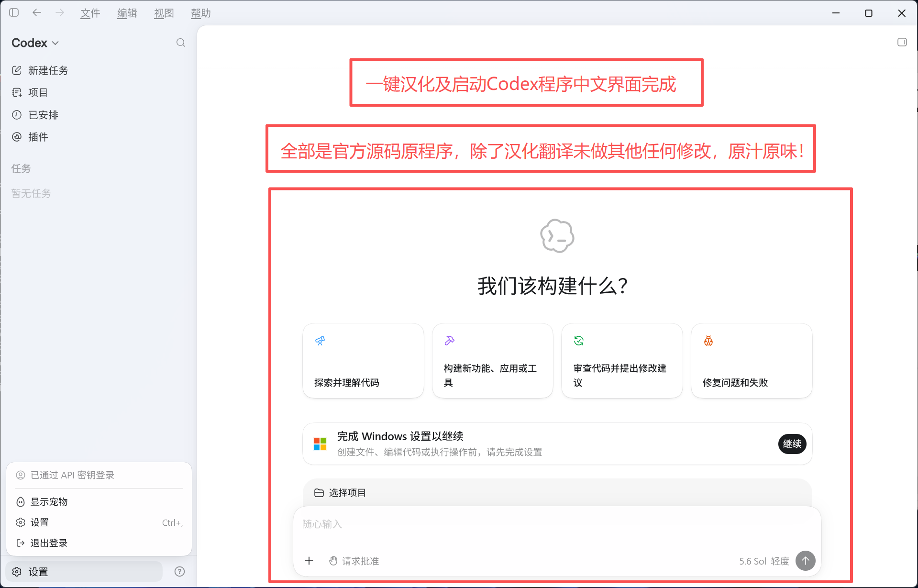This screenshot has width=918, height=588.
Task: Pick the 构建新功能、应用或工具 card
Action: tap(493, 361)
